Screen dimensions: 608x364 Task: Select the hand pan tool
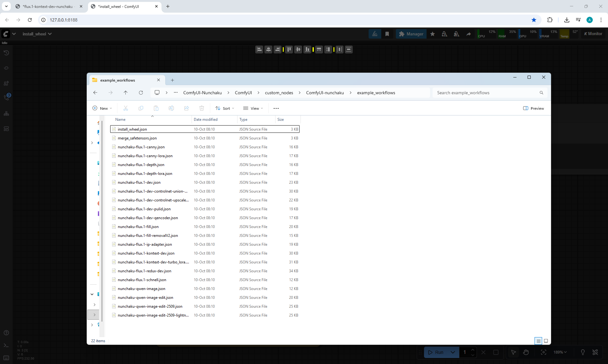tap(526, 352)
